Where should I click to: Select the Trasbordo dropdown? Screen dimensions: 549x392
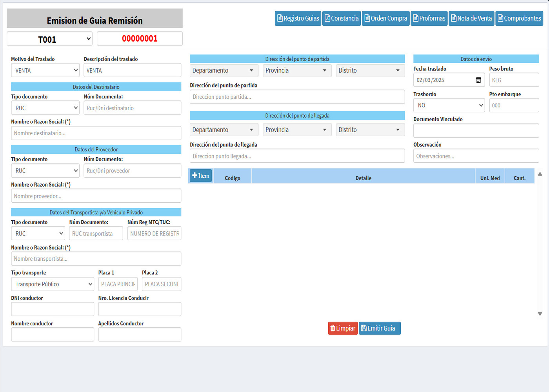[449, 105]
